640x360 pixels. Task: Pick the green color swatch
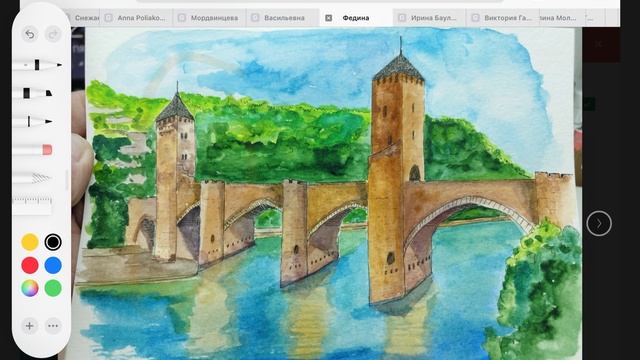click(53, 288)
